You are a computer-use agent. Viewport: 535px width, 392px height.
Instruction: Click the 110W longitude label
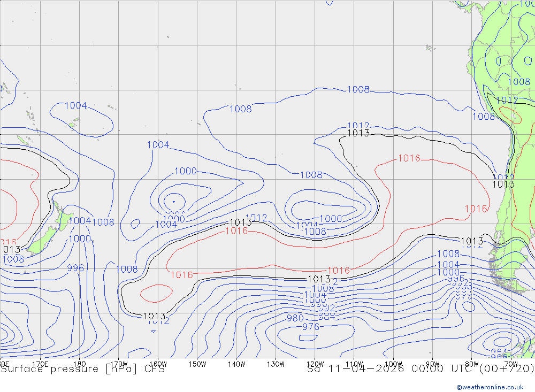(x=354, y=364)
